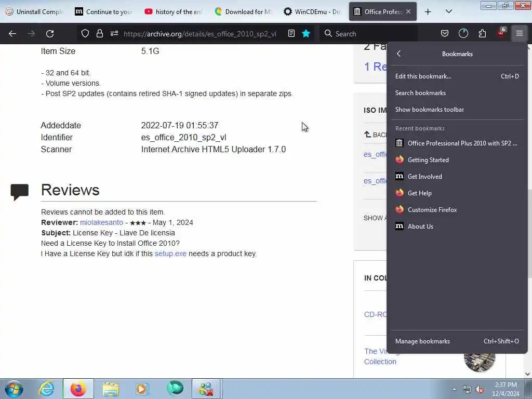Open the uBlock extension icon with badge
532x399 pixels.
tap(501, 33)
